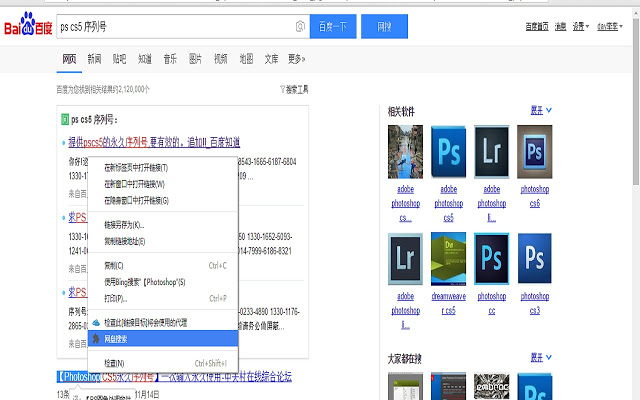Open the 更多 menu in the search tabs
Screen dimensions: 640x400
[x=296, y=59]
